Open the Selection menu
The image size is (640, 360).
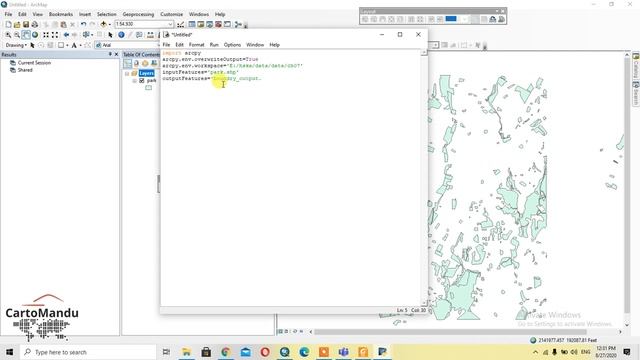[x=107, y=14]
